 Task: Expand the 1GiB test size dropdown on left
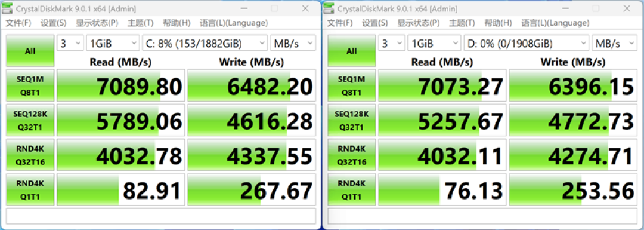tap(113, 43)
